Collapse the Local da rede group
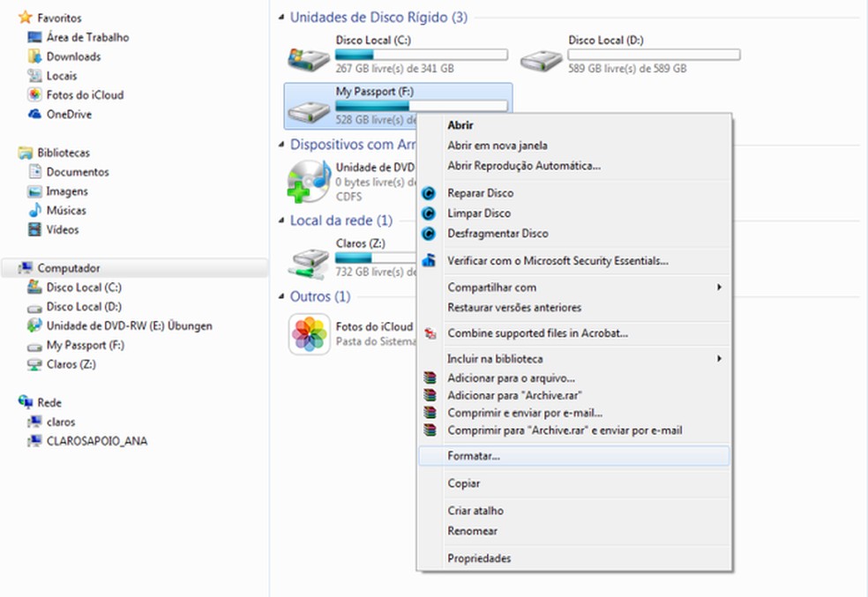The image size is (868, 597). coord(281,220)
